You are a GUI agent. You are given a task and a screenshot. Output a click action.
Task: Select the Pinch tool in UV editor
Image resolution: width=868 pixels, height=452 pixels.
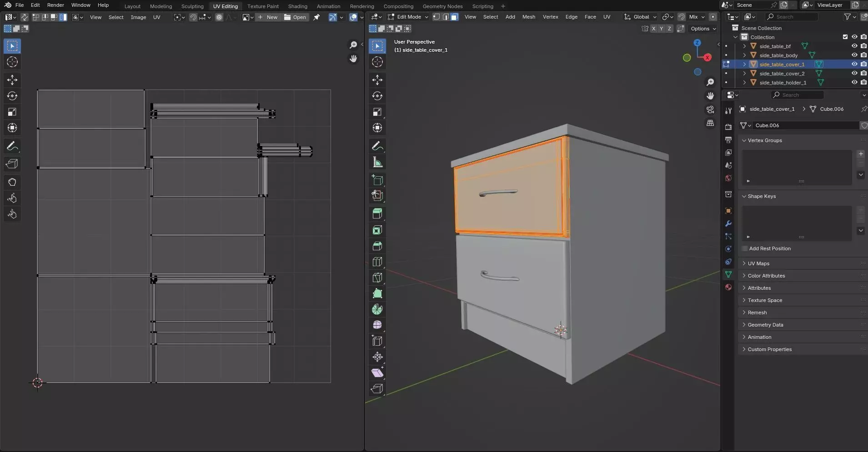point(12,214)
